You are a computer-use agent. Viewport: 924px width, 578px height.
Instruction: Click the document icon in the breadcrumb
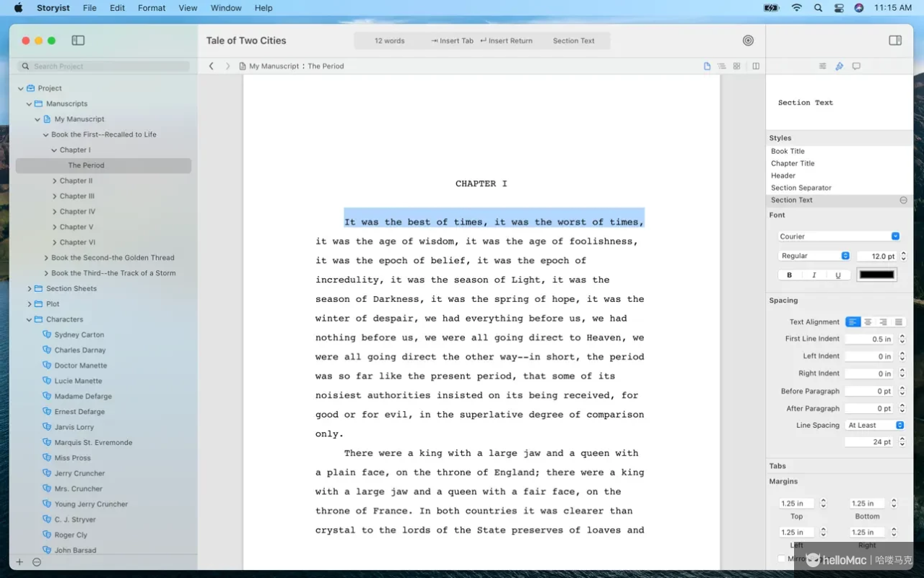(243, 66)
